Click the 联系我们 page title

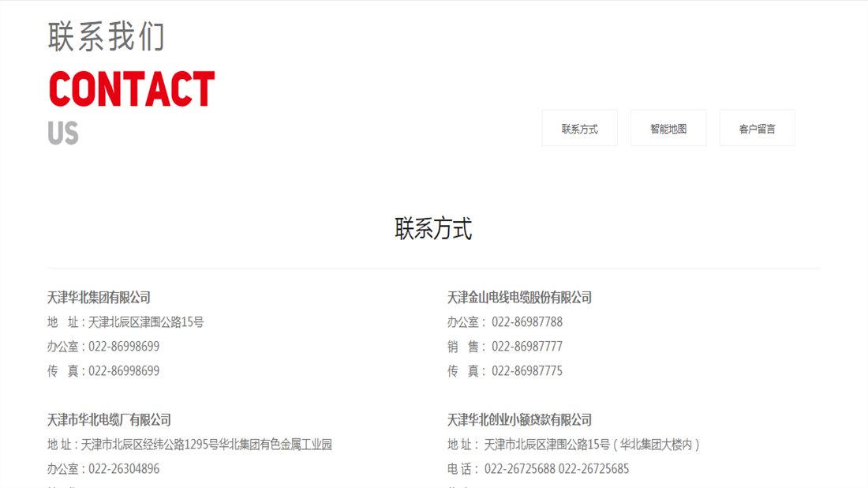(x=106, y=36)
